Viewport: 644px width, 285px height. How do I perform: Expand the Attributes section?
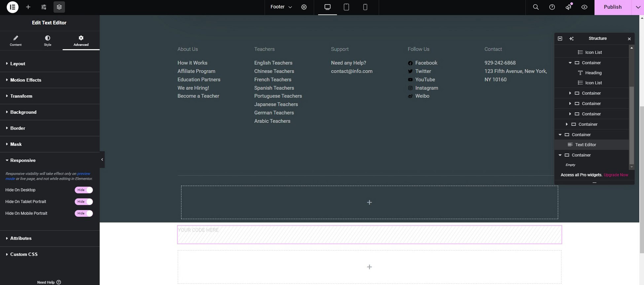pyautogui.click(x=50, y=238)
